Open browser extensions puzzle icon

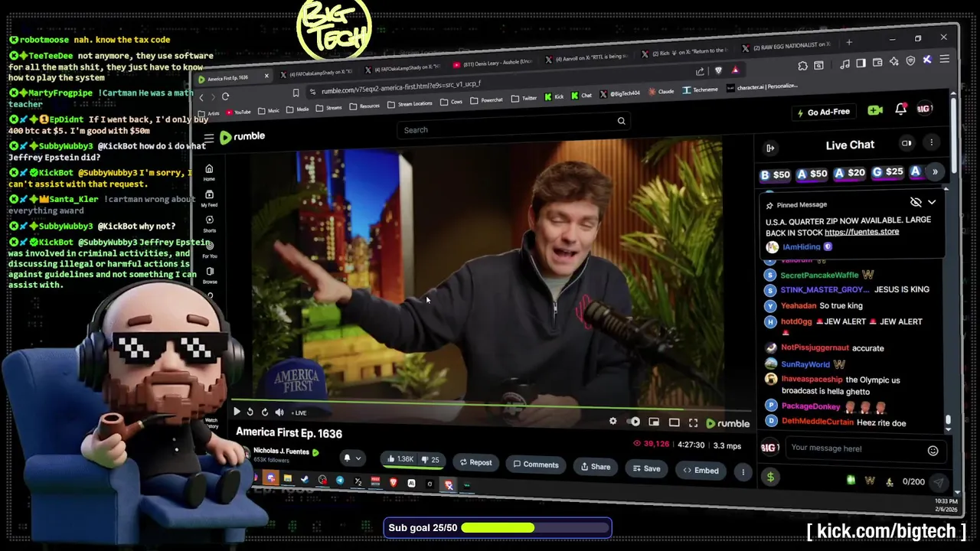tap(802, 67)
